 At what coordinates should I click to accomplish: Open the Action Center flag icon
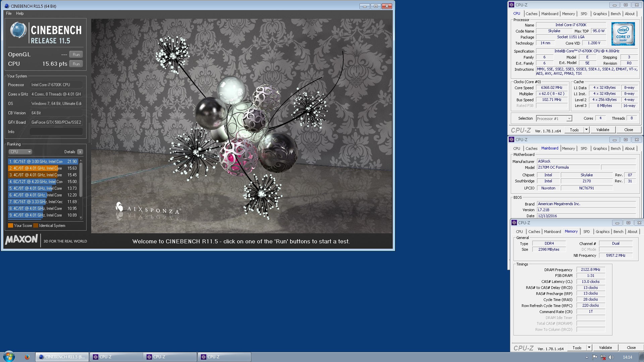tap(595, 357)
